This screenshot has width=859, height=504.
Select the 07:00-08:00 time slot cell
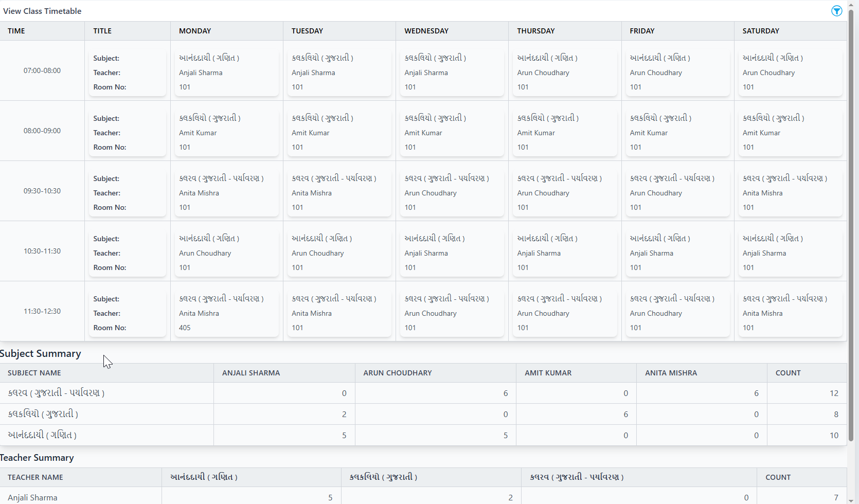point(42,70)
